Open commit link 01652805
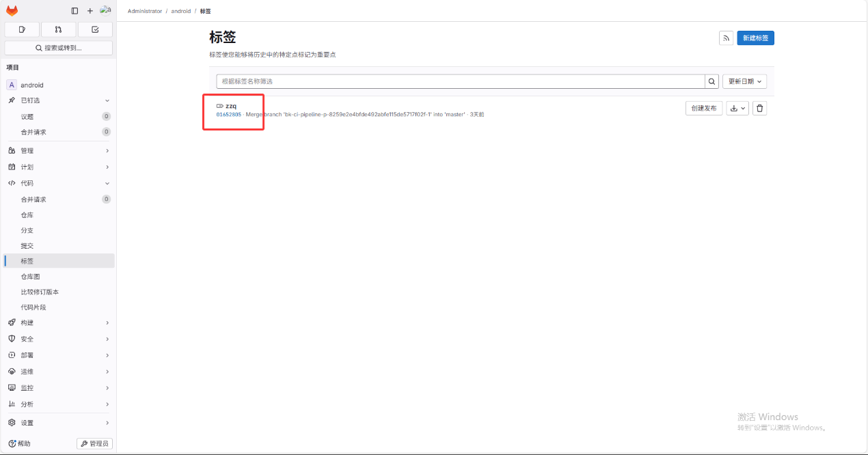Screen dimensions: 868x455 228,115
